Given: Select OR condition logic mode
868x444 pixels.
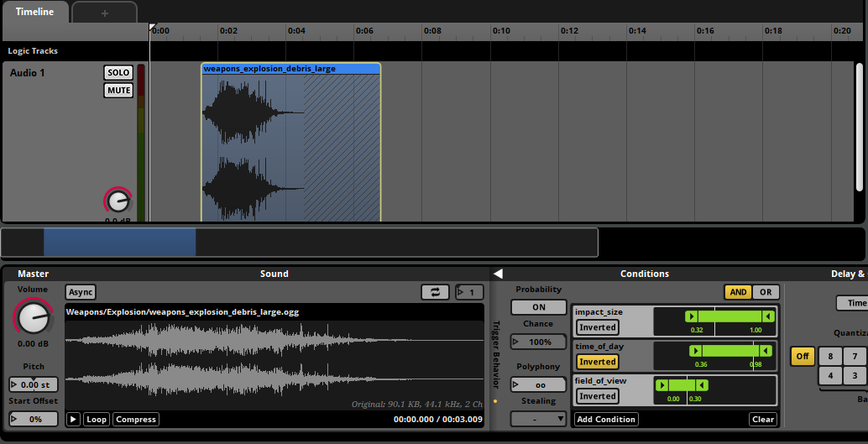Looking at the screenshot, I should pos(766,292).
